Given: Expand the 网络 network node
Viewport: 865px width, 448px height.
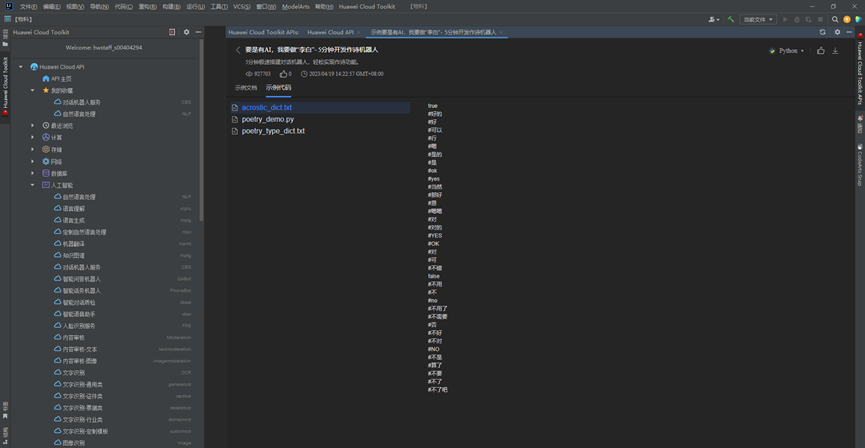Looking at the screenshot, I should (32, 162).
